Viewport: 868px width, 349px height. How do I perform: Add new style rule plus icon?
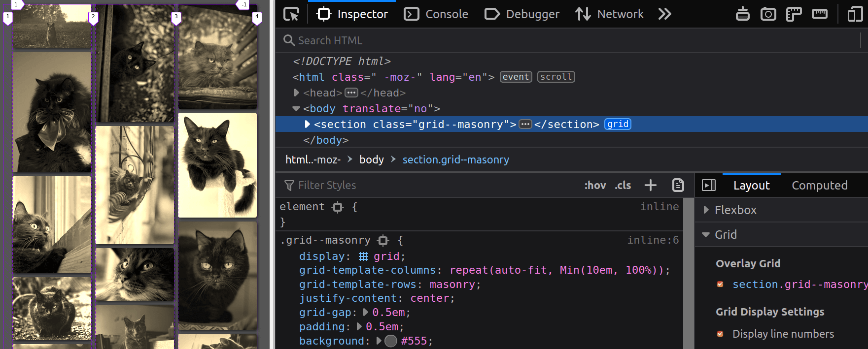click(651, 185)
